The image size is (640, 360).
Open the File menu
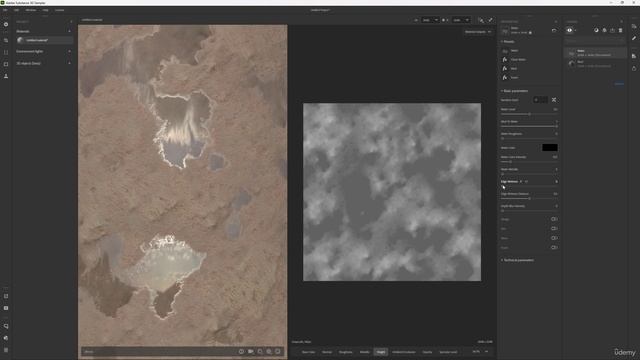(x=5, y=10)
